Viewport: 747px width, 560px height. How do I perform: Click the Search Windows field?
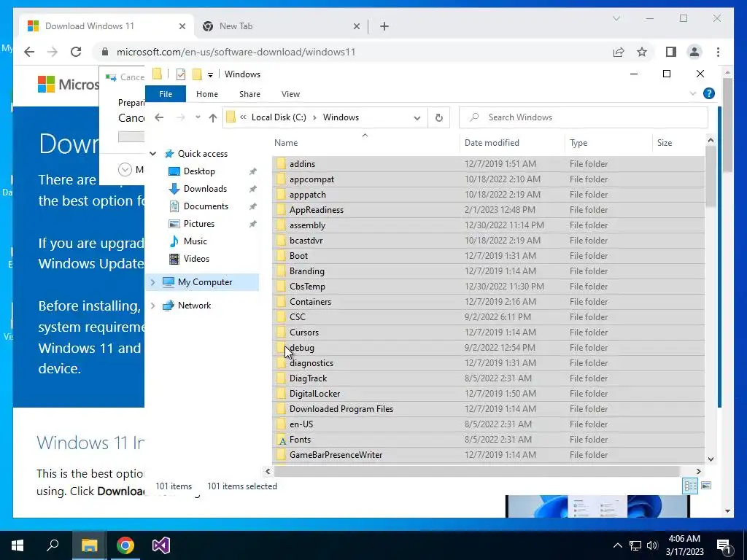coord(583,117)
